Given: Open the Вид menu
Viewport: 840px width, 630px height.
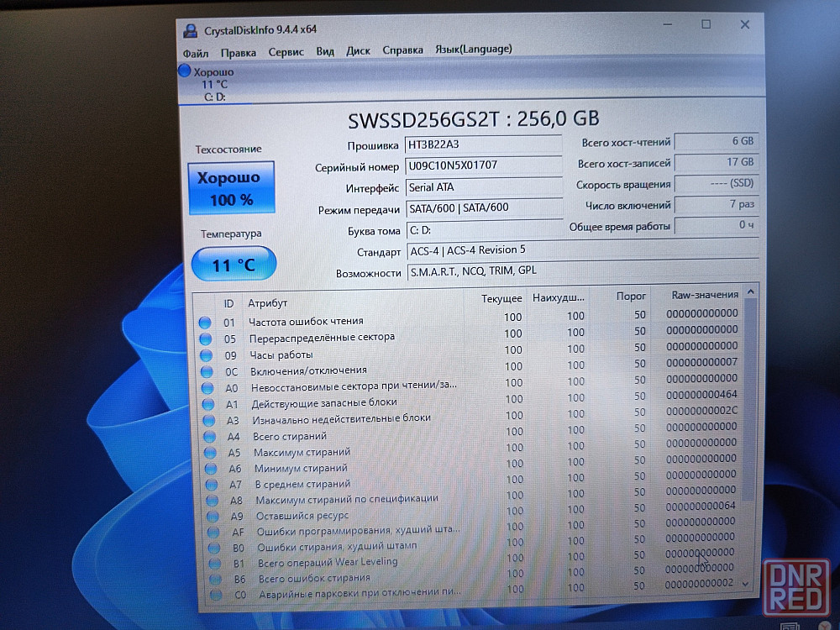Looking at the screenshot, I should tap(325, 51).
